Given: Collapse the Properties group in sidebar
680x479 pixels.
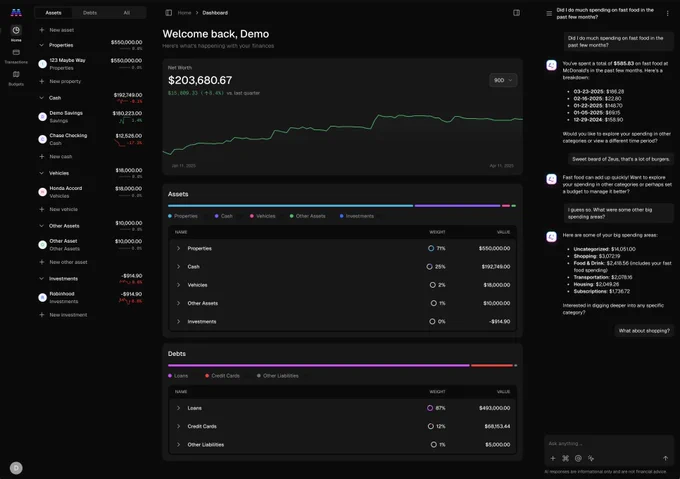Looking at the screenshot, I should click(x=42, y=45).
